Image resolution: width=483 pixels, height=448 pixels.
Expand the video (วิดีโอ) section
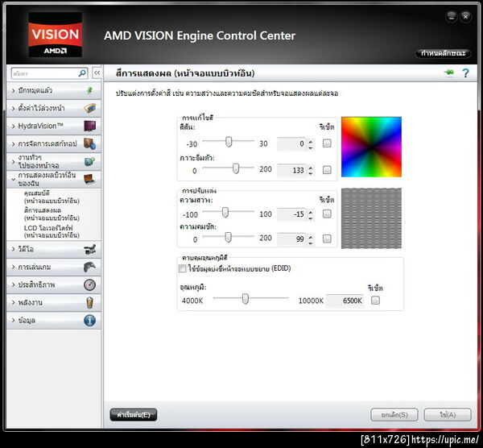(x=54, y=249)
